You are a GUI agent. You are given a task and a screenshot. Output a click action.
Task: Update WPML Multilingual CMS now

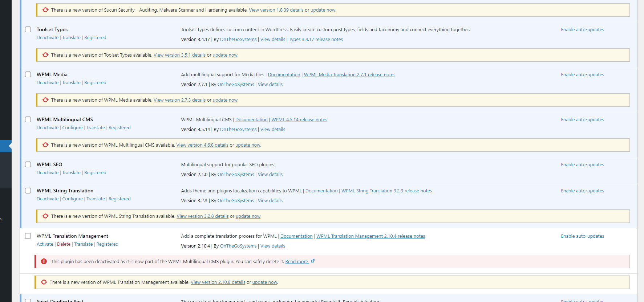[248, 145]
